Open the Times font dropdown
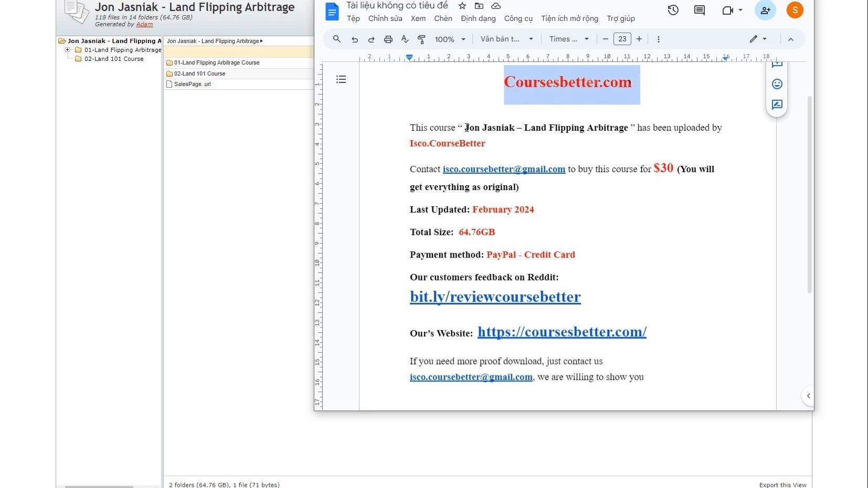This screenshot has height=488, width=868. tap(569, 39)
